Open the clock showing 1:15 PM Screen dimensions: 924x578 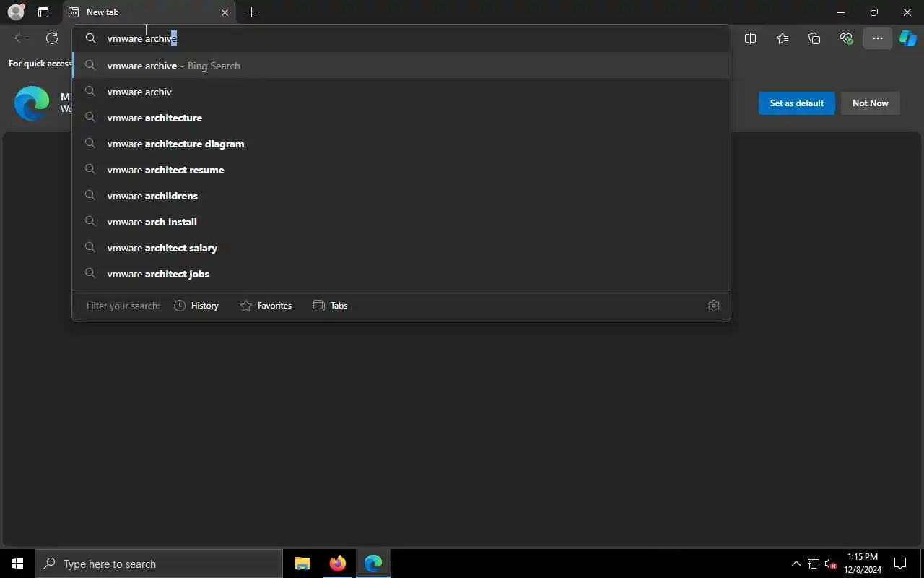[863, 564]
